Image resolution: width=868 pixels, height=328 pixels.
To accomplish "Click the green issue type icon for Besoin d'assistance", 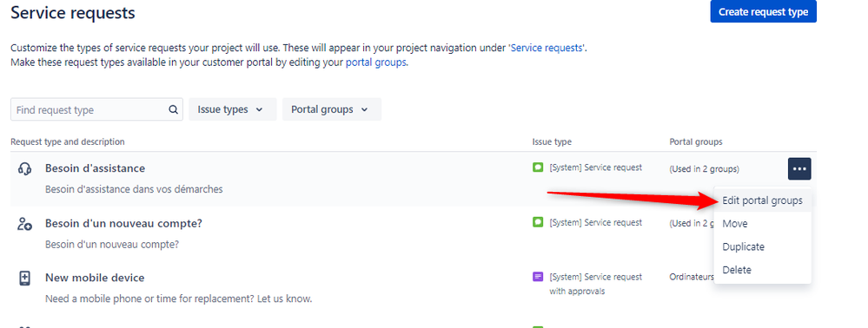I will click(538, 167).
